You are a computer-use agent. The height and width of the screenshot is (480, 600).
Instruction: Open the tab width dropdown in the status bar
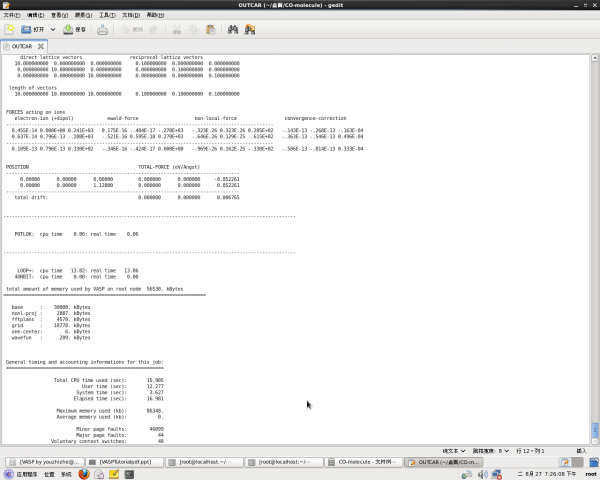(x=491, y=451)
